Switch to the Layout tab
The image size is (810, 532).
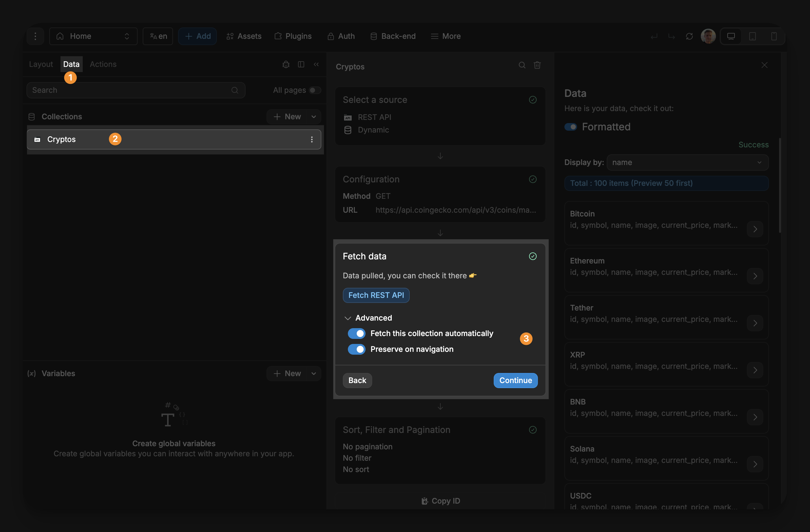[40, 64]
